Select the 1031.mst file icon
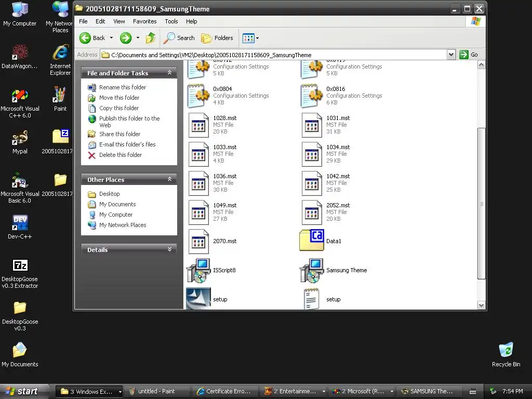The width and height of the screenshot is (532, 399). click(312, 125)
